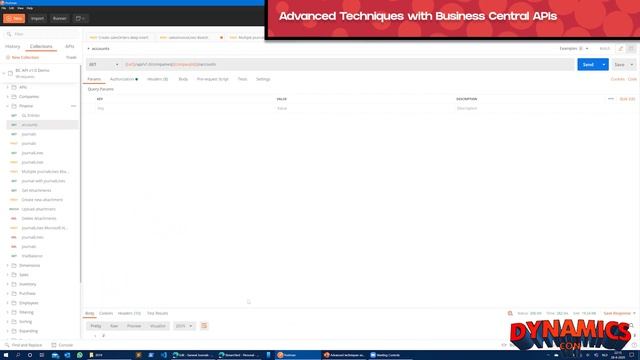Screen dimensions: 640x360
Task: Open the Create new attachment request
Action: 42,200
